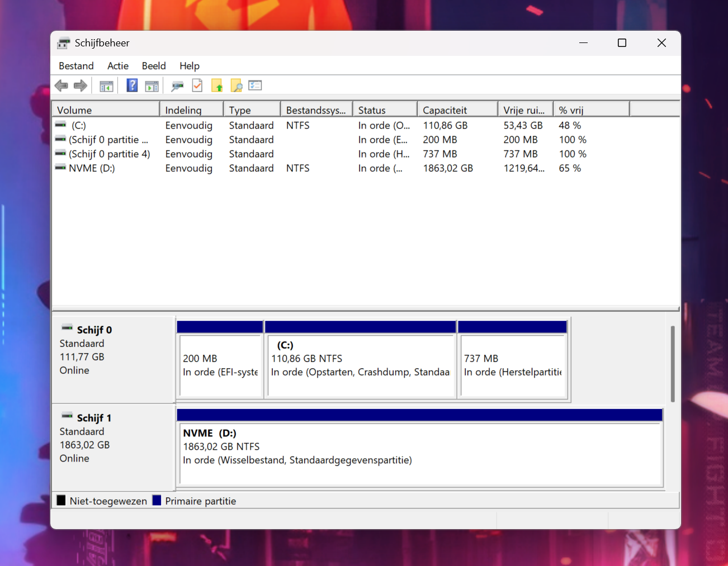This screenshot has height=566, width=728.
Task: Toggle the action pane icon
Action: pos(152,86)
